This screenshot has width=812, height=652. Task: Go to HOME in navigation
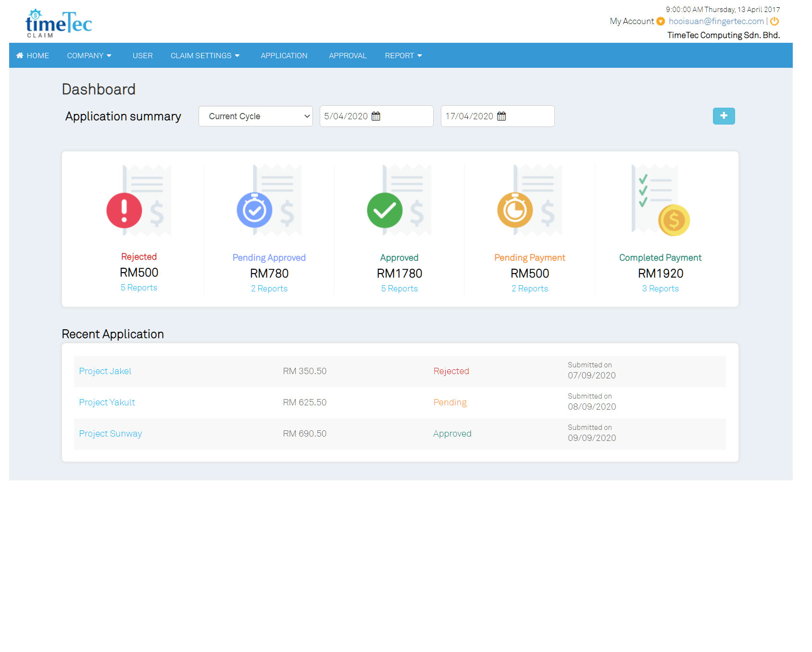pos(33,55)
